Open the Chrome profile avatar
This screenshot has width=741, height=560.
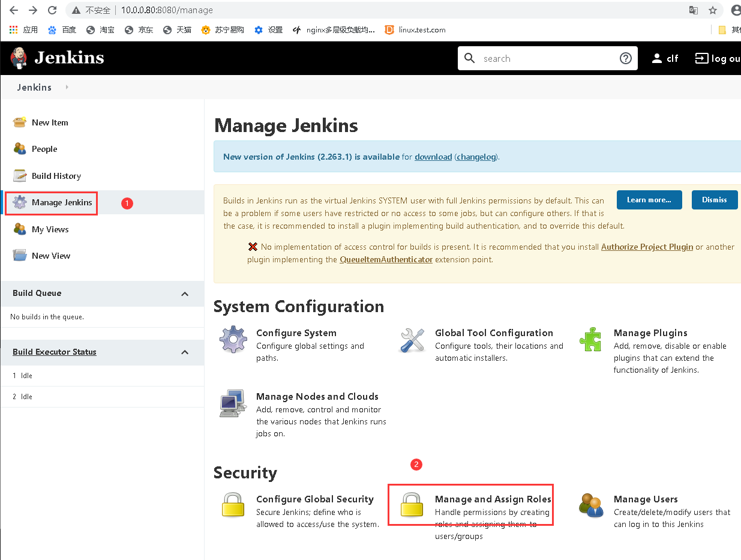point(736,10)
